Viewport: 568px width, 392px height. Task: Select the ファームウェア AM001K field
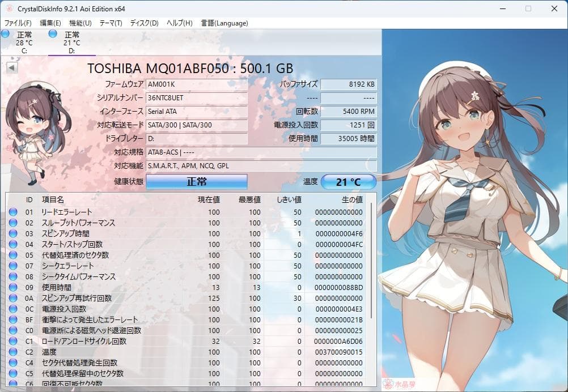[197, 84]
